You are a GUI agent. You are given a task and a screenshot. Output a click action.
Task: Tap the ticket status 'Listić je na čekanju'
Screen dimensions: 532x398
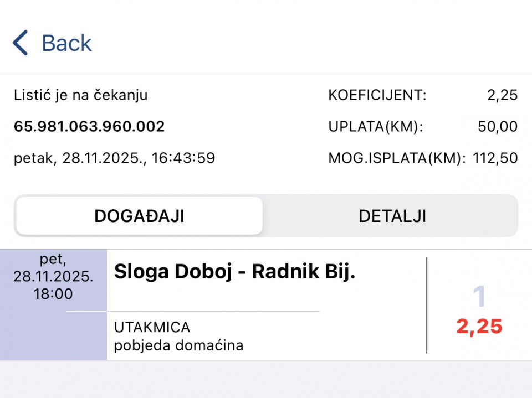81,95
